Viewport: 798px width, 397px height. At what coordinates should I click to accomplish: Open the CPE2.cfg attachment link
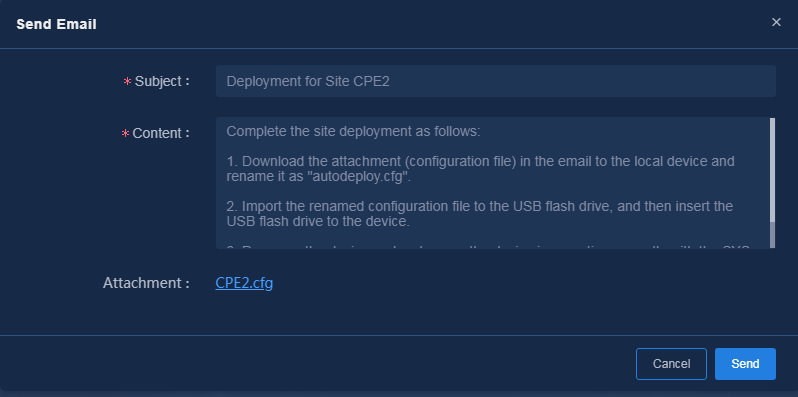(x=244, y=283)
